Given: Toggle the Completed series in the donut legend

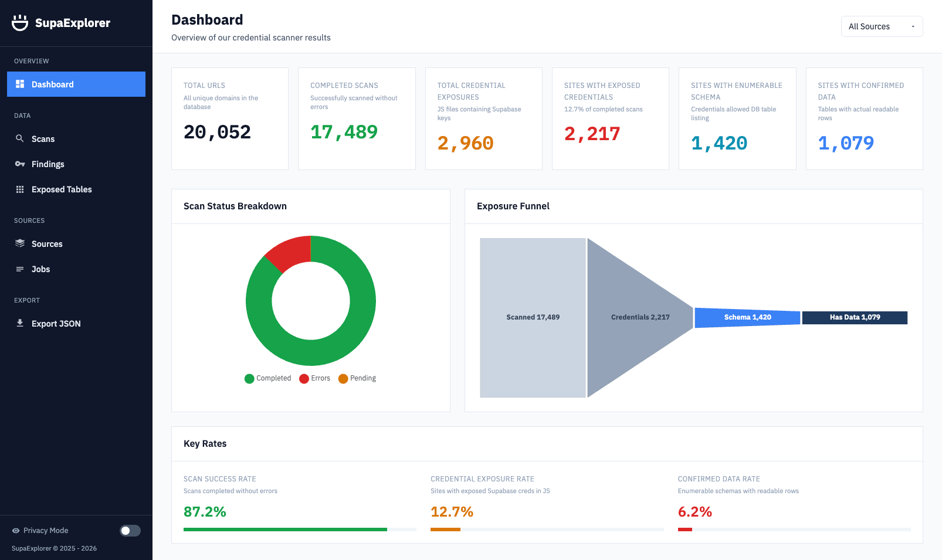Looking at the screenshot, I should (267, 378).
